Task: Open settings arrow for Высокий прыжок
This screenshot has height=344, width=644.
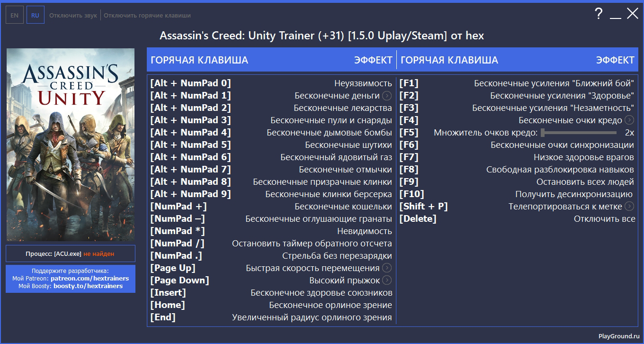Action: pyautogui.click(x=387, y=281)
